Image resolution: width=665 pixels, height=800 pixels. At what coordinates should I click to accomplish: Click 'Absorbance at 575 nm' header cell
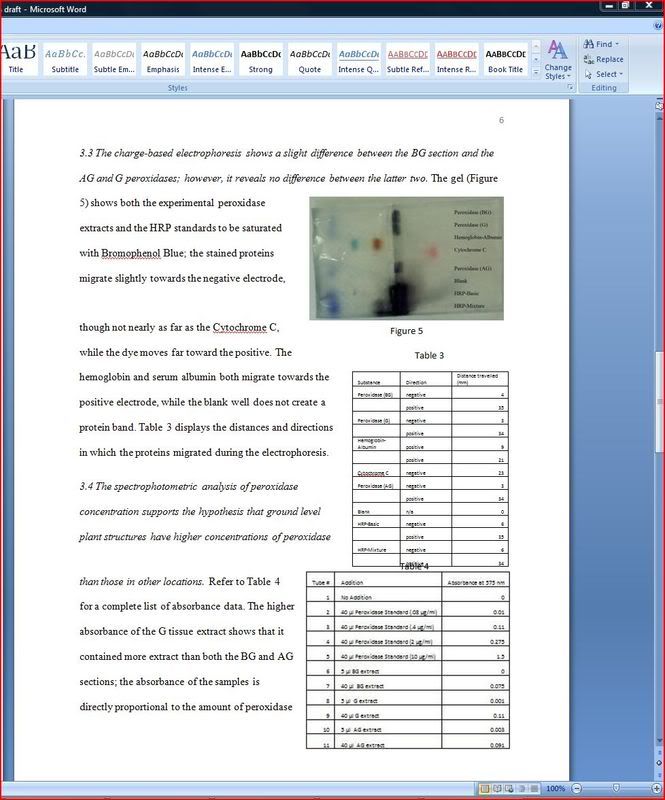point(475,582)
